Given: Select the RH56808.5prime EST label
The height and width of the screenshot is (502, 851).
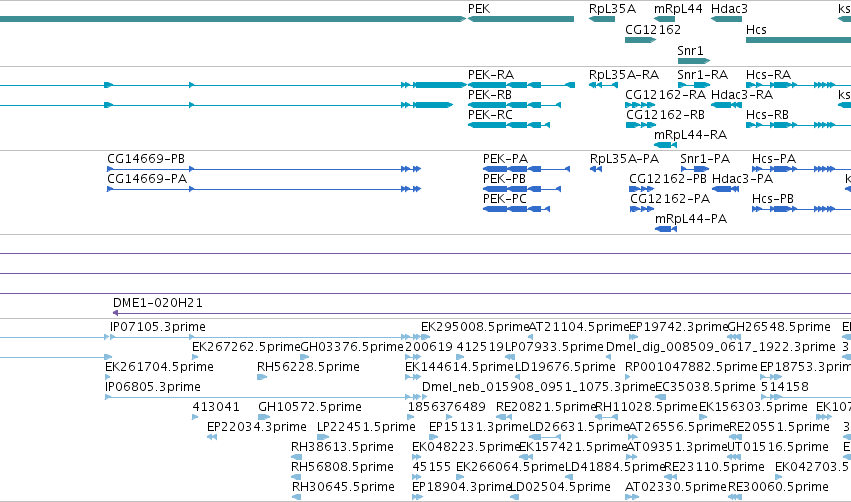Looking at the screenshot, I should (x=342, y=467).
